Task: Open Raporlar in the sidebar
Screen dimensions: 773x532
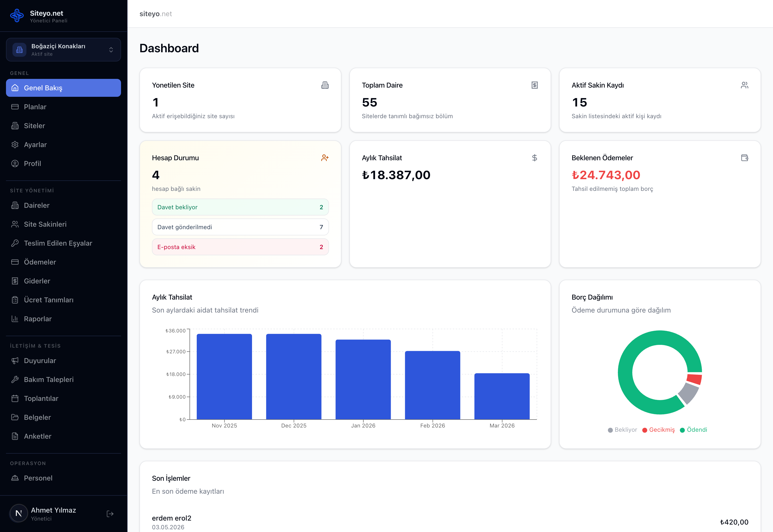Action: [x=38, y=319]
